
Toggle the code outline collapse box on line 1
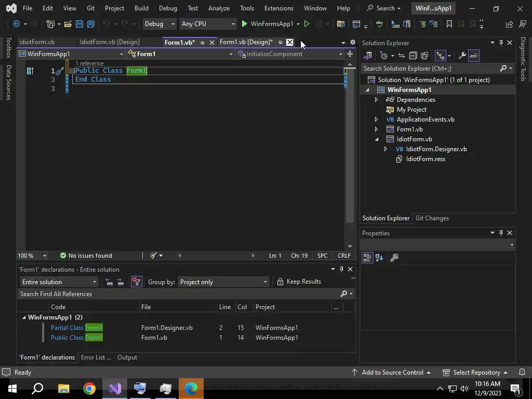click(72, 71)
